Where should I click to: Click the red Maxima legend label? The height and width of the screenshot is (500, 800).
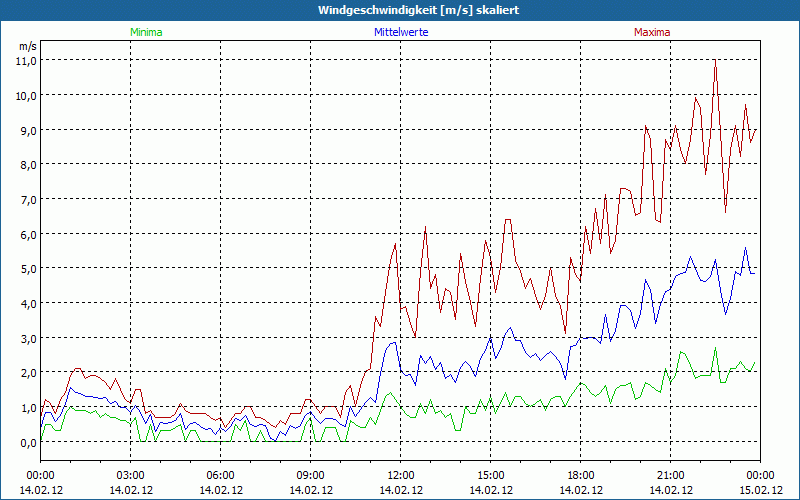pyautogui.click(x=652, y=32)
